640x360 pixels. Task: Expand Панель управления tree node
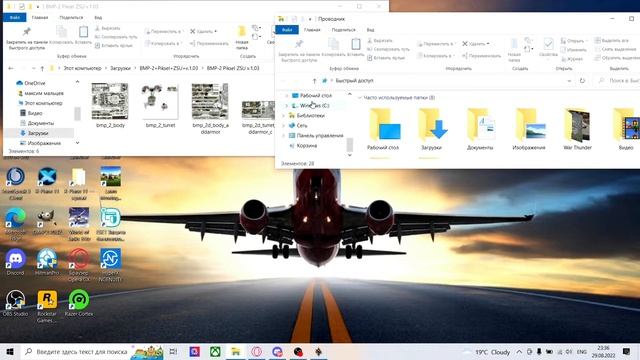(283, 136)
